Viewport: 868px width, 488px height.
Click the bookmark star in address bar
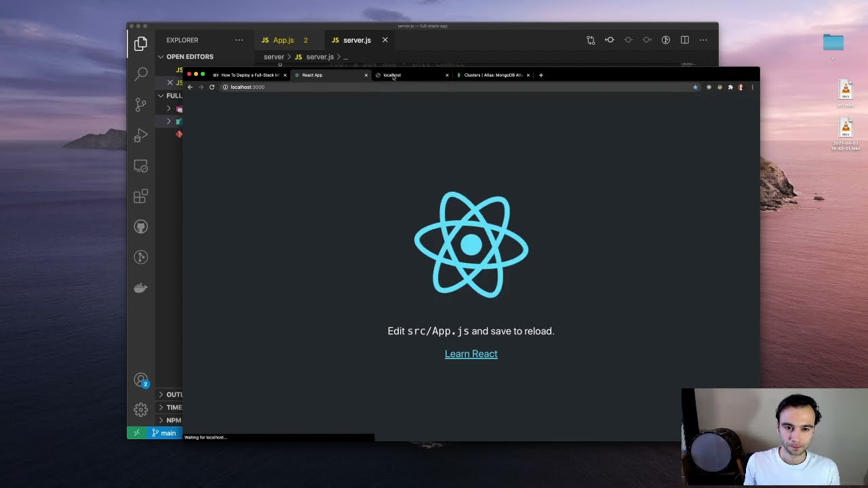coord(695,87)
